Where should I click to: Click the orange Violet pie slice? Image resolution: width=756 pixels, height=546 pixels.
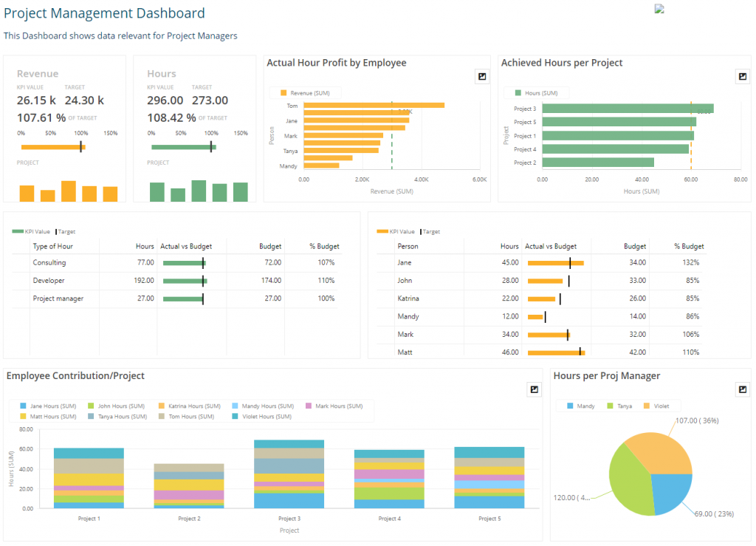tap(659, 452)
